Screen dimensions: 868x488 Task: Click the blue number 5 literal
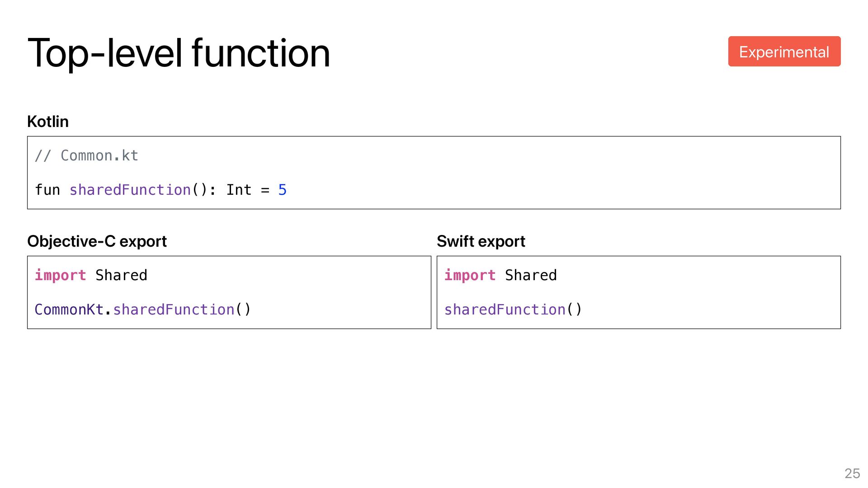283,190
